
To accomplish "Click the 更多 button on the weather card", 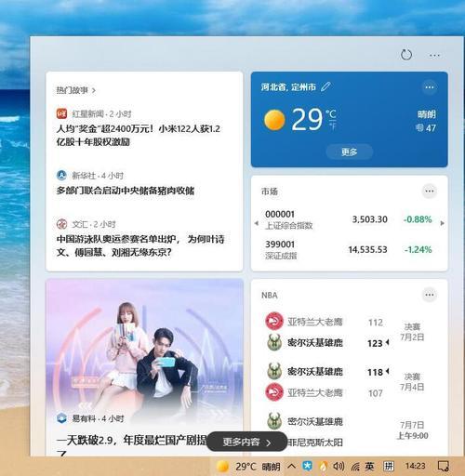I will point(350,152).
